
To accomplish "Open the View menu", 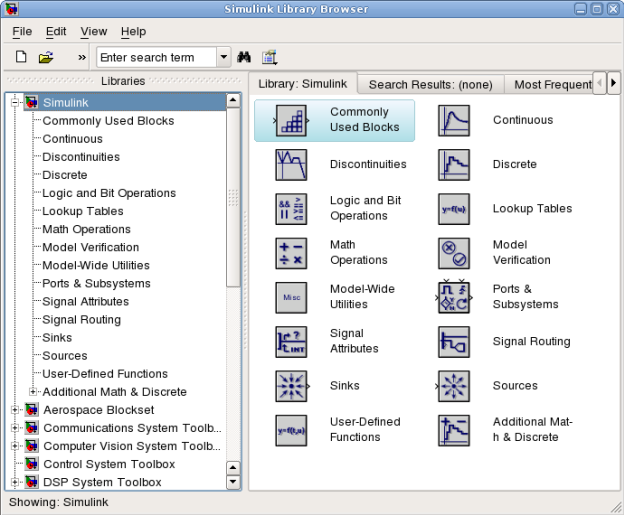I will tap(94, 31).
